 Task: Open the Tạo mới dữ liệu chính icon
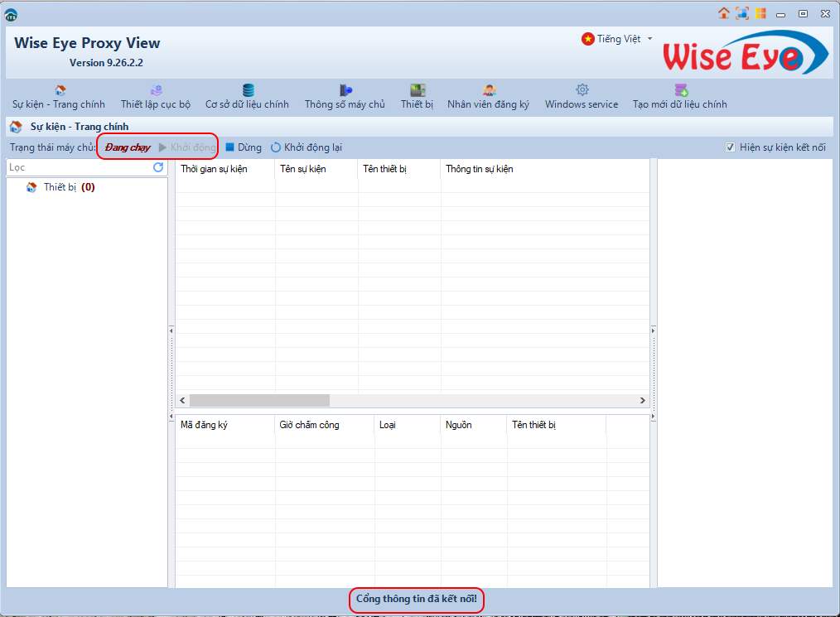(680, 90)
